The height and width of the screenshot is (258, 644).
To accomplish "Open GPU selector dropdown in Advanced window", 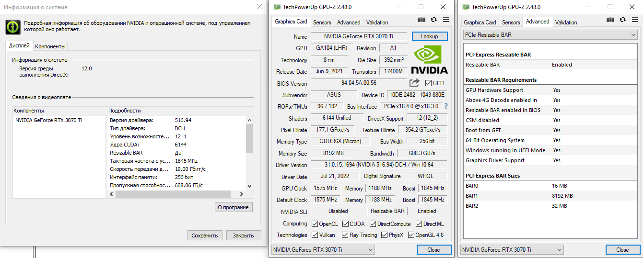I will point(512,249).
